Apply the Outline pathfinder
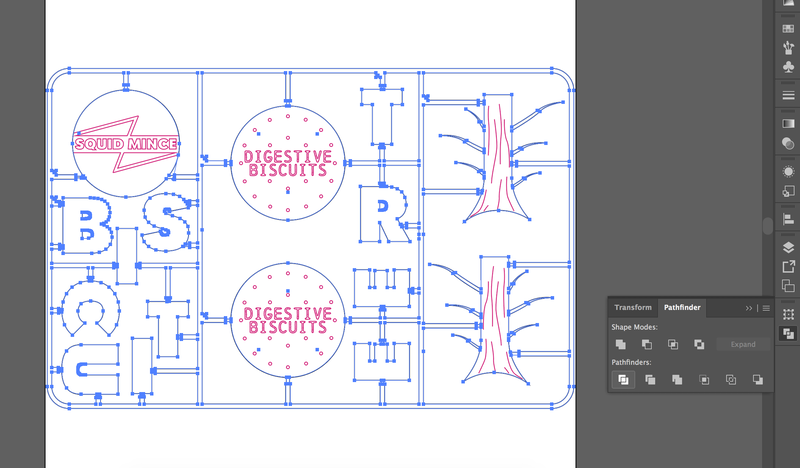Image resolution: width=800 pixels, height=468 pixels. coord(731,380)
